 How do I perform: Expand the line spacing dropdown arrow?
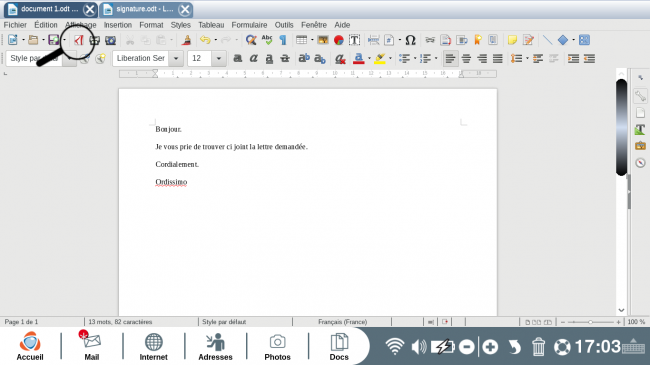click(527, 58)
